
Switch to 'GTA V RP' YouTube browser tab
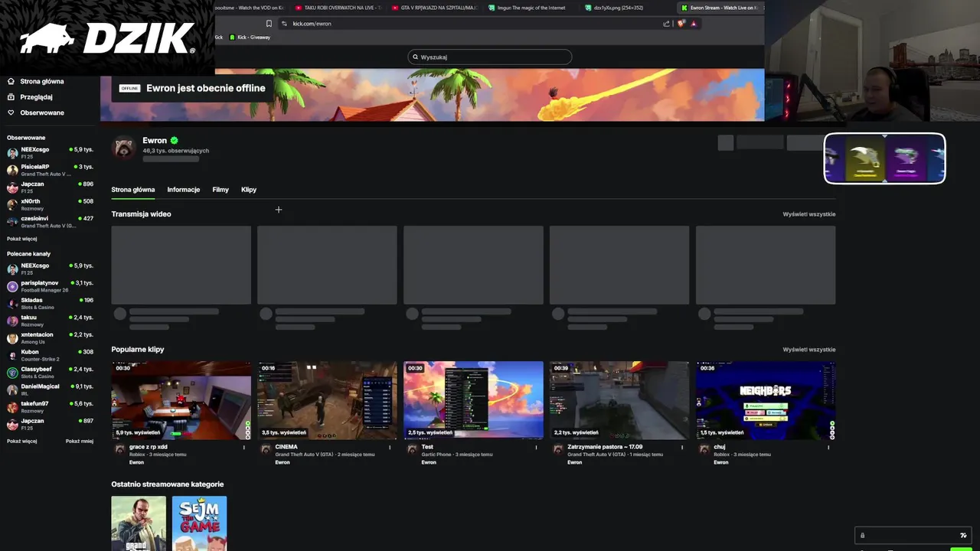tap(433, 8)
